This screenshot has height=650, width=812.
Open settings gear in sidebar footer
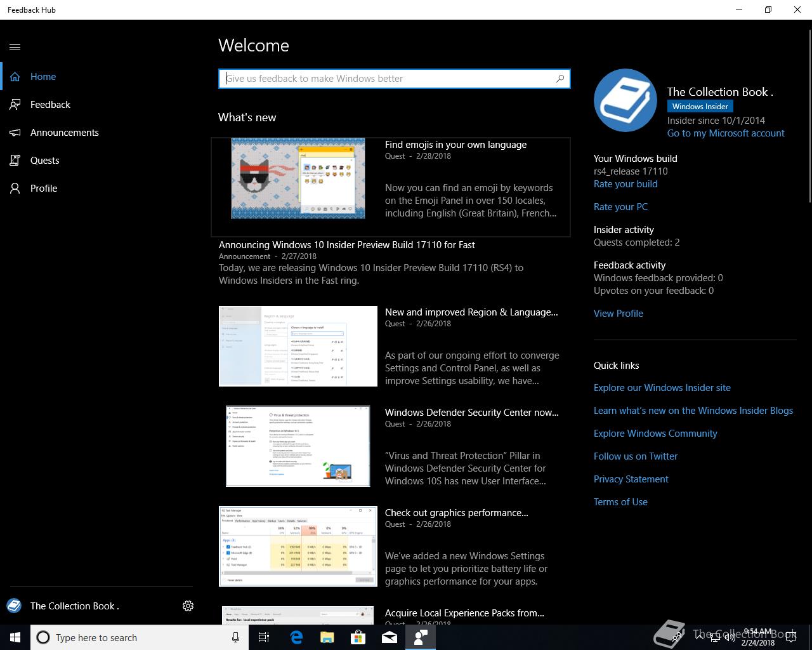click(x=188, y=606)
